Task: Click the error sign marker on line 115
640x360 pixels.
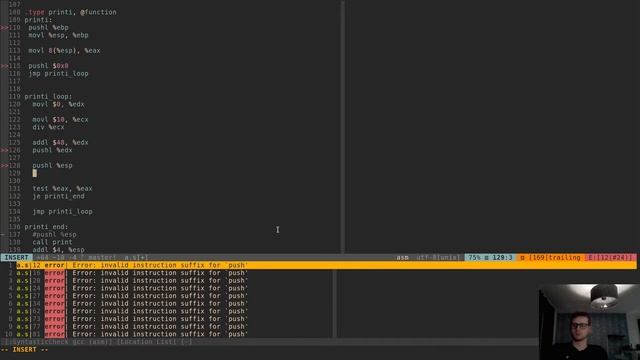Action: 4,66
